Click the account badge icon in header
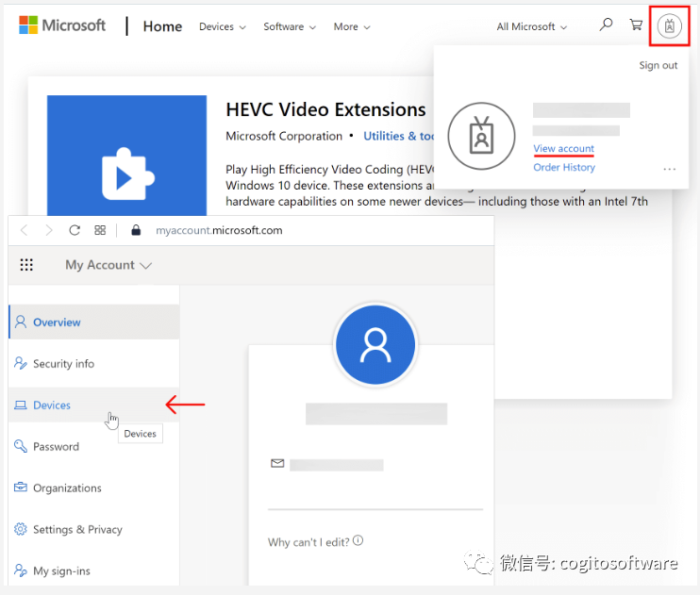The width and height of the screenshot is (700, 595). [669, 26]
